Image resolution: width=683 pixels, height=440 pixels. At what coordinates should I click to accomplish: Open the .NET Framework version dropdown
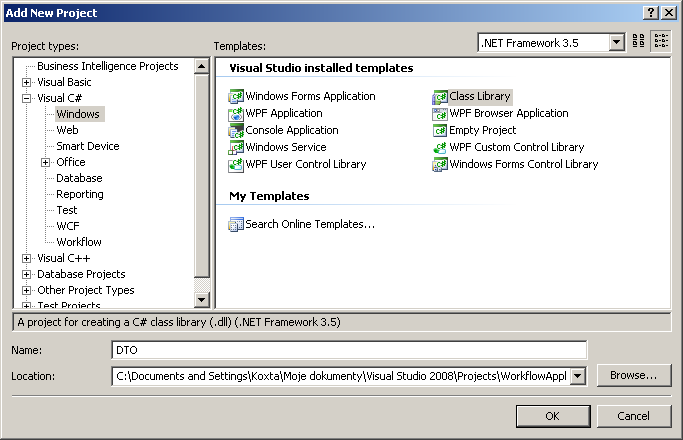coord(616,42)
